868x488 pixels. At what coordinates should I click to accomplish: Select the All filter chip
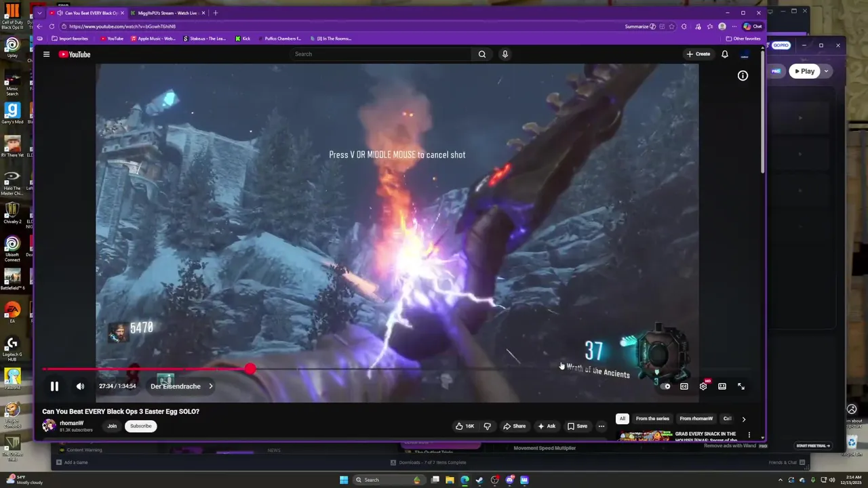coord(622,419)
